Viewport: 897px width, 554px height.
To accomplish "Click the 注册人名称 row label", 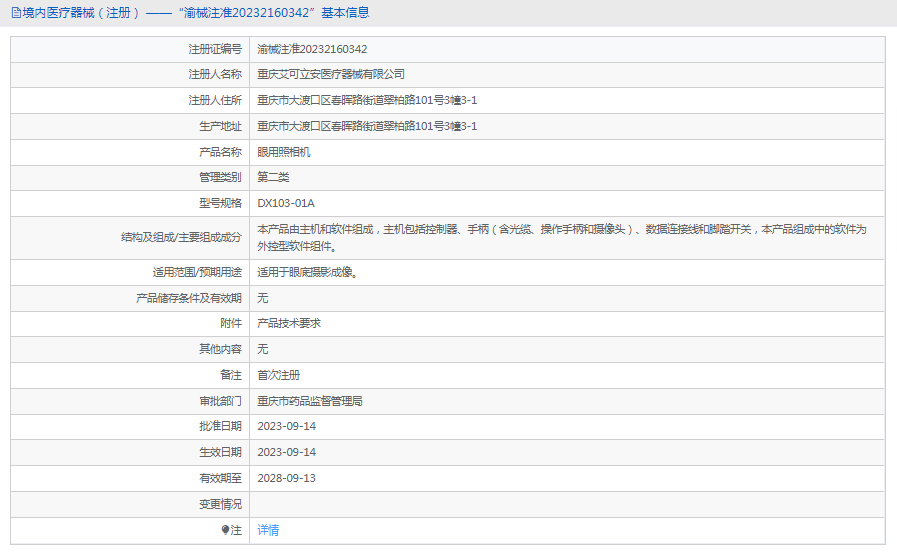I will tap(215, 74).
